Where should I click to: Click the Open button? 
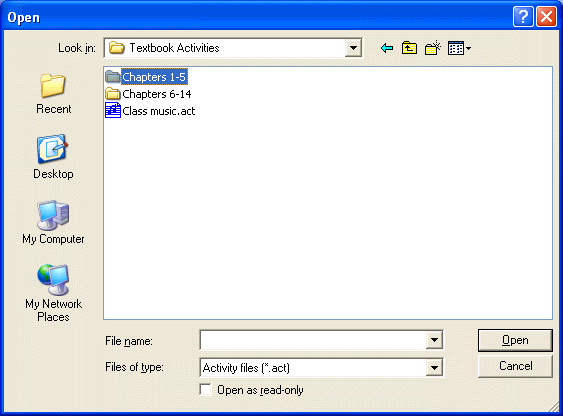(515, 340)
